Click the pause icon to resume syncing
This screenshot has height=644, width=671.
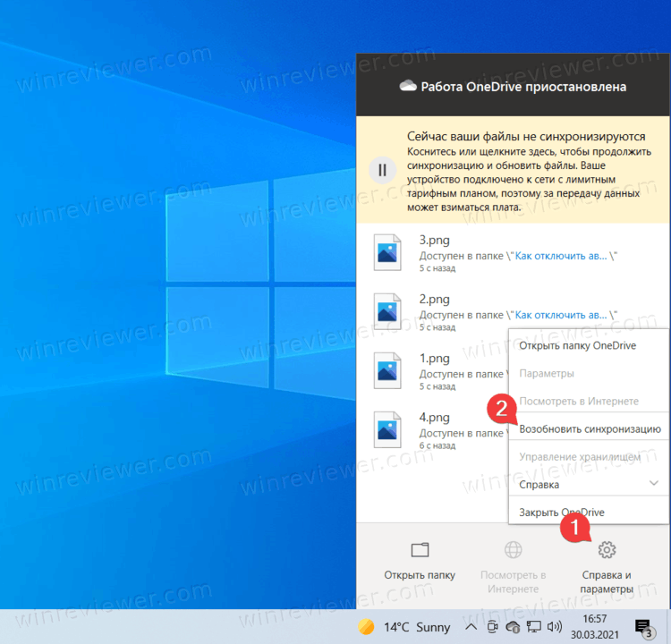click(382, 170)
